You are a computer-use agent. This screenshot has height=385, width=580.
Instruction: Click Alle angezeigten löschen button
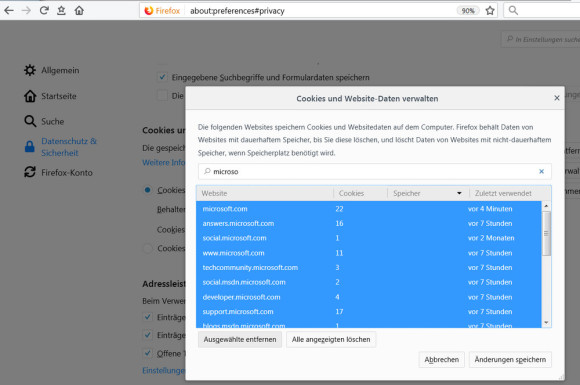331,340
